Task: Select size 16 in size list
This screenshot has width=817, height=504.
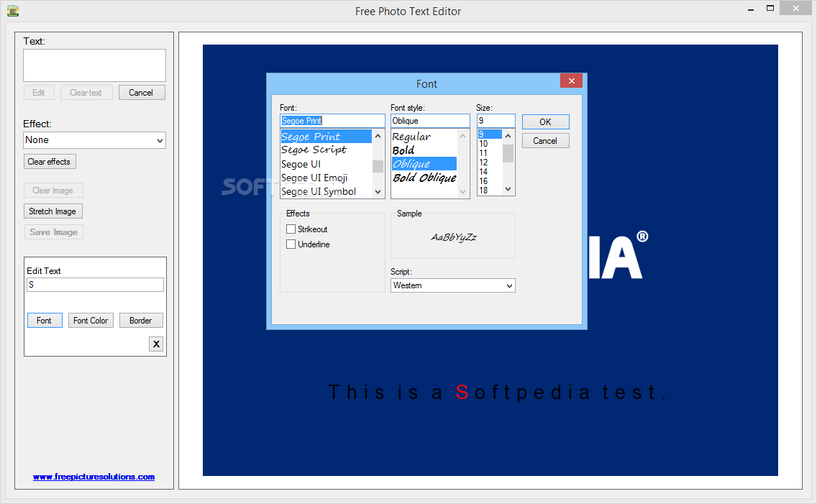Action: (490, 180)
